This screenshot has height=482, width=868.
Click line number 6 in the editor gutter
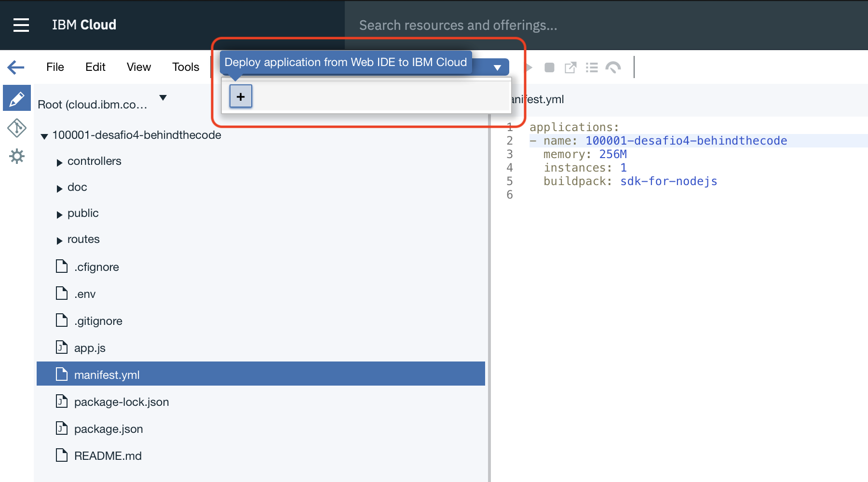coord(510,195)
